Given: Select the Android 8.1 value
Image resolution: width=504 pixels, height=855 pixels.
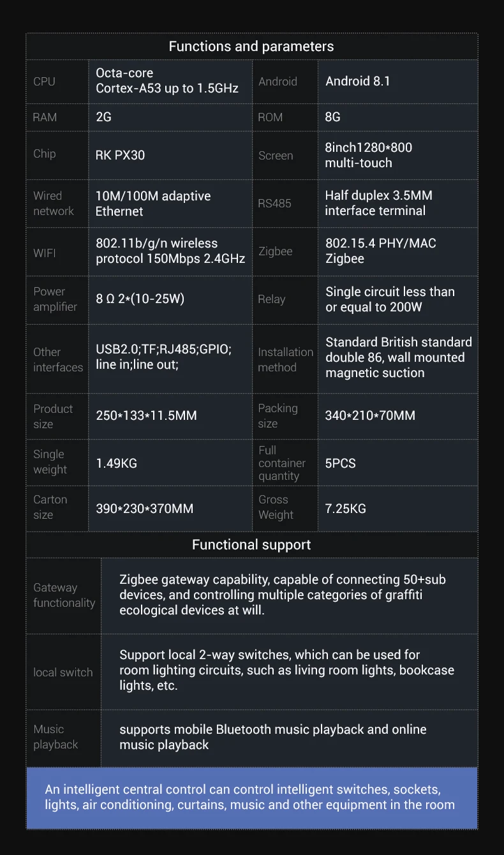Looking at the screenshot, I should coord(358,81).
